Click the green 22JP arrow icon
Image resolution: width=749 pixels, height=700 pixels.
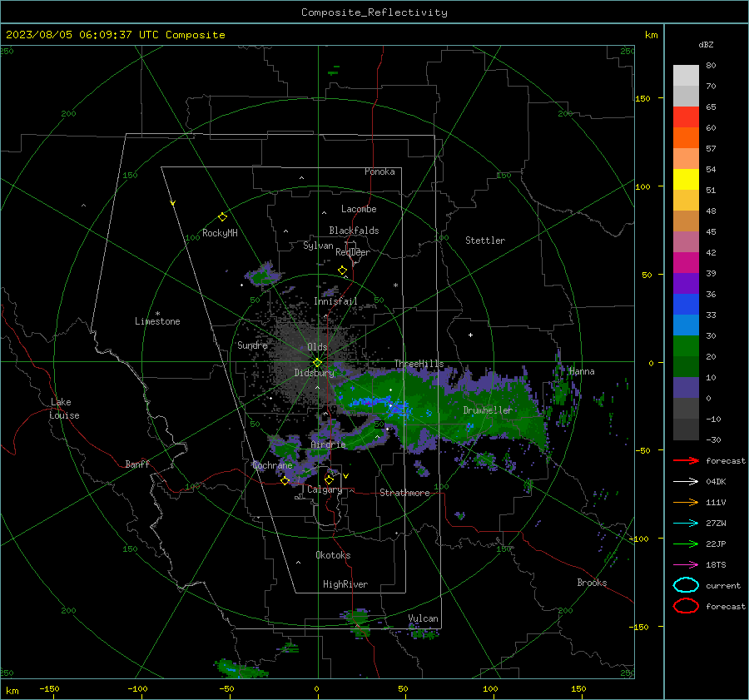click(x=686, y=544)
